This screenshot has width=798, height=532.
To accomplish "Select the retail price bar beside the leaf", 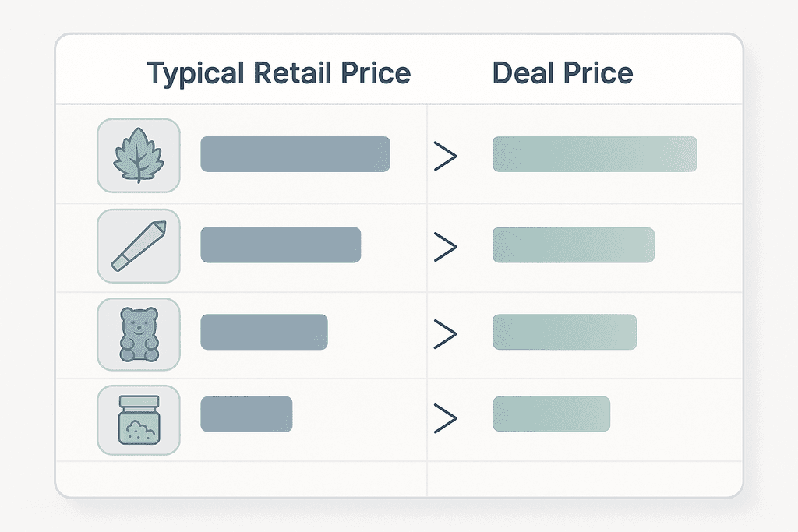I will coord(295,154).
